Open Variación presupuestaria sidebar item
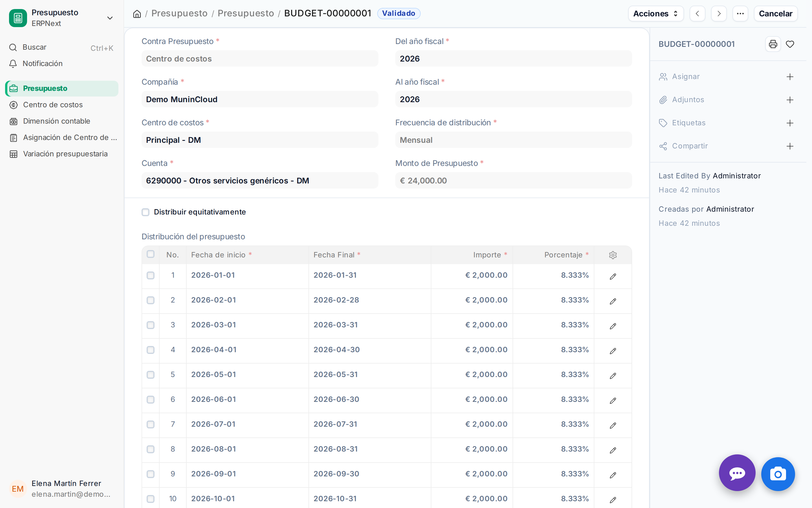The image size is (812, 508). 62,154
